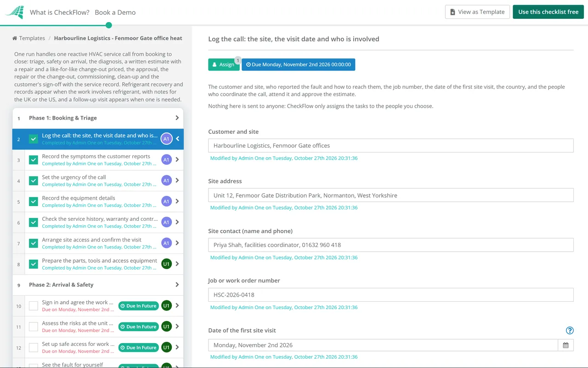Uncheck 'Arrange site access and confirm' checkbox

click(34, 243)
